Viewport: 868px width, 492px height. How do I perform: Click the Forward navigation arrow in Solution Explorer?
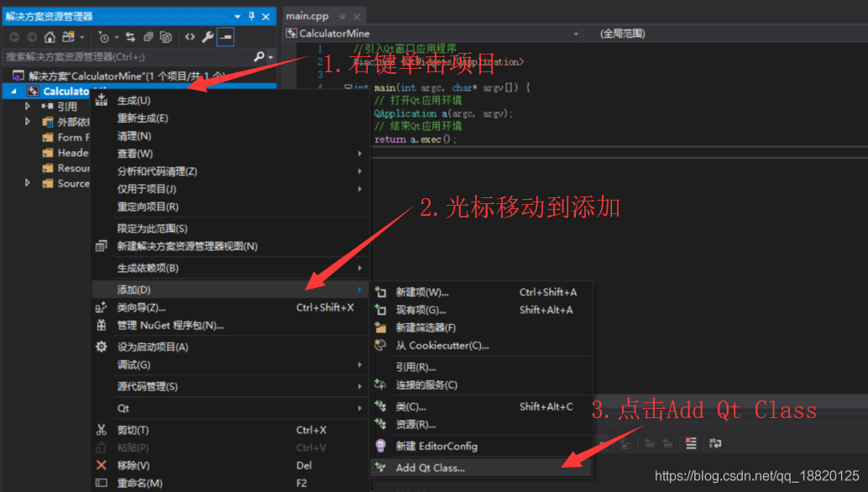pos(32,37)
